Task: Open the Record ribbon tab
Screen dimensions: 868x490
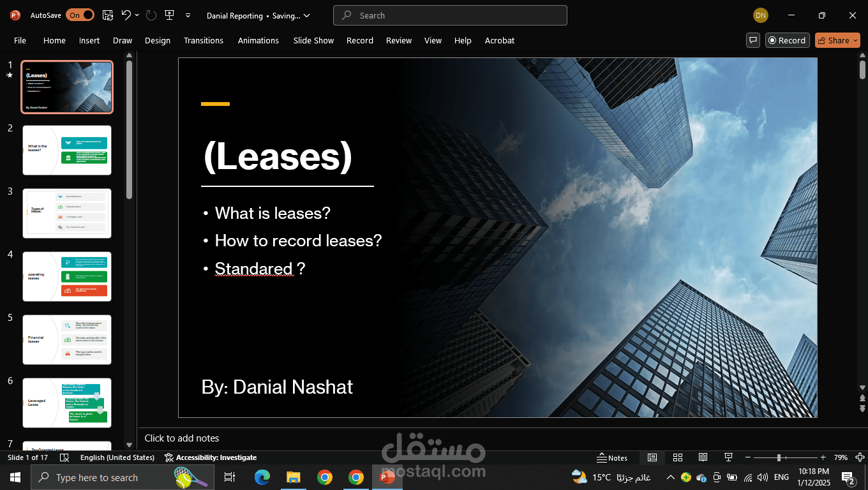Action: pyautogui.click(x=360, y=40)
